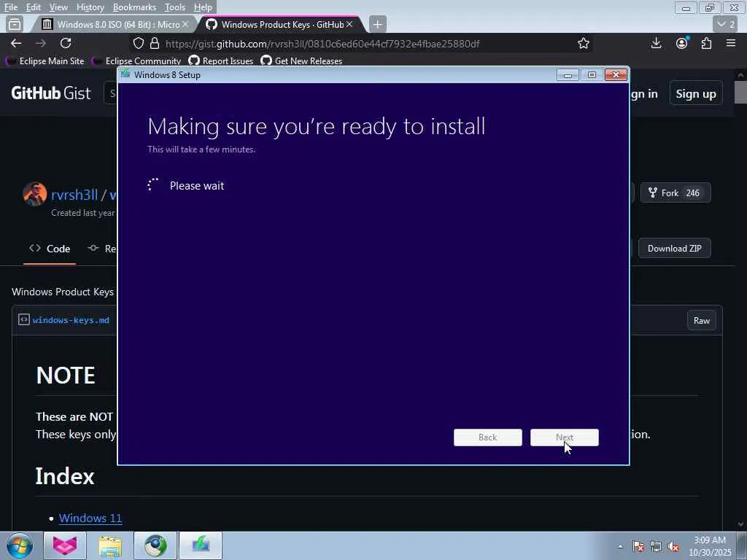Click the muted volume tray icon
The image size is (747, 560).
673,547
